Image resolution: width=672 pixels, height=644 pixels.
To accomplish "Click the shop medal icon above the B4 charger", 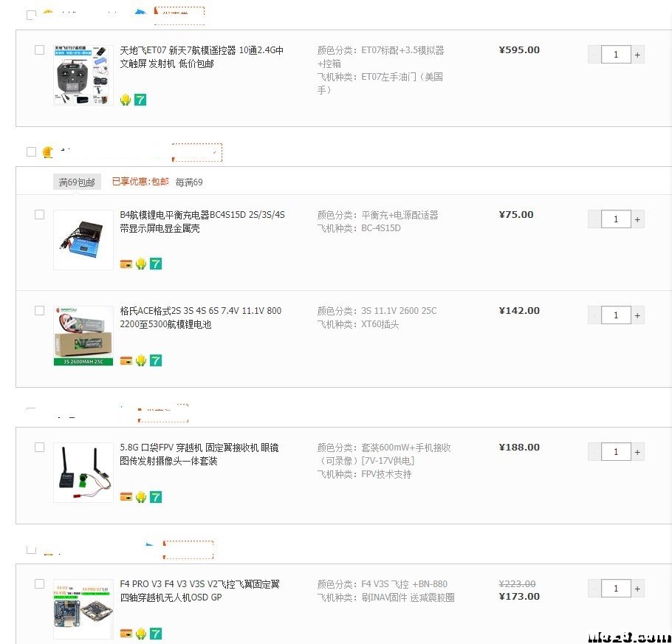I will point(48,153).
